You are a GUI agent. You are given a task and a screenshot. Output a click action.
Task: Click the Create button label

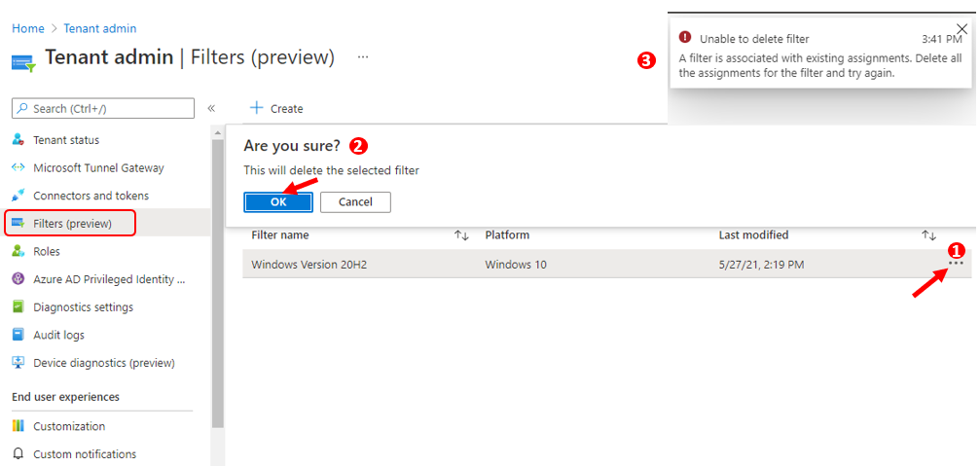point(286,109)
